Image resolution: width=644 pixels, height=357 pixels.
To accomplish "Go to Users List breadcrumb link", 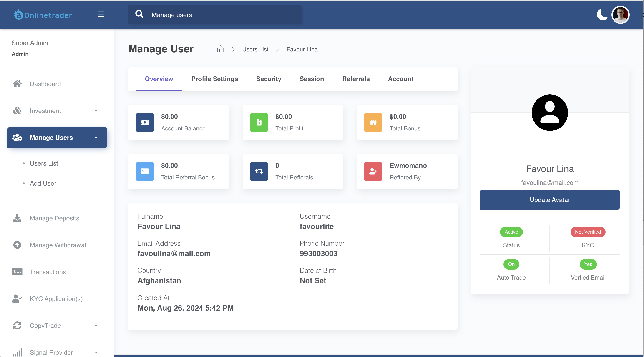I will (x=255, y=49).
